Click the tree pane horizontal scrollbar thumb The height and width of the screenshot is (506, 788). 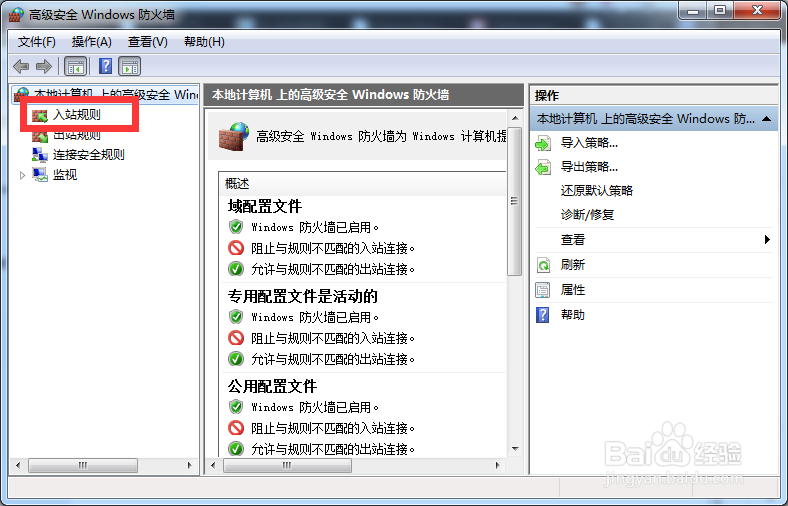83,465
